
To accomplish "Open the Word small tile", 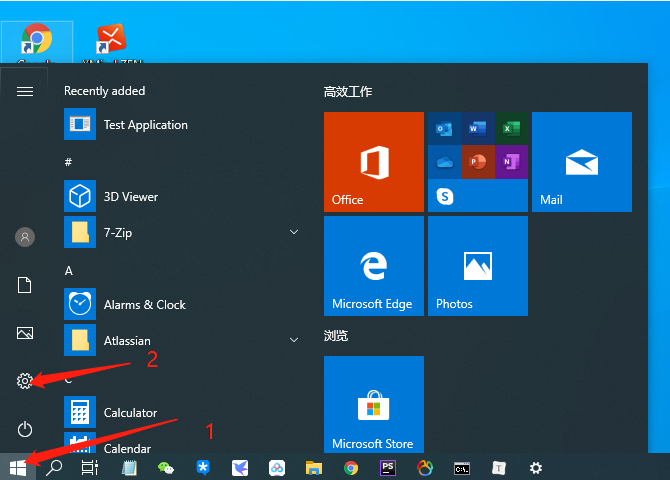I will [x=478, y=128].
